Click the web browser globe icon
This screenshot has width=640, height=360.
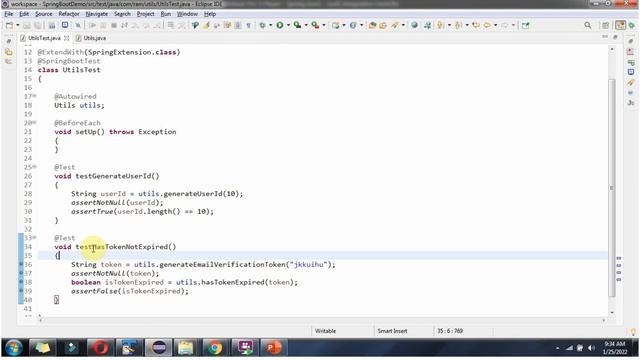(x=414, y=25)
